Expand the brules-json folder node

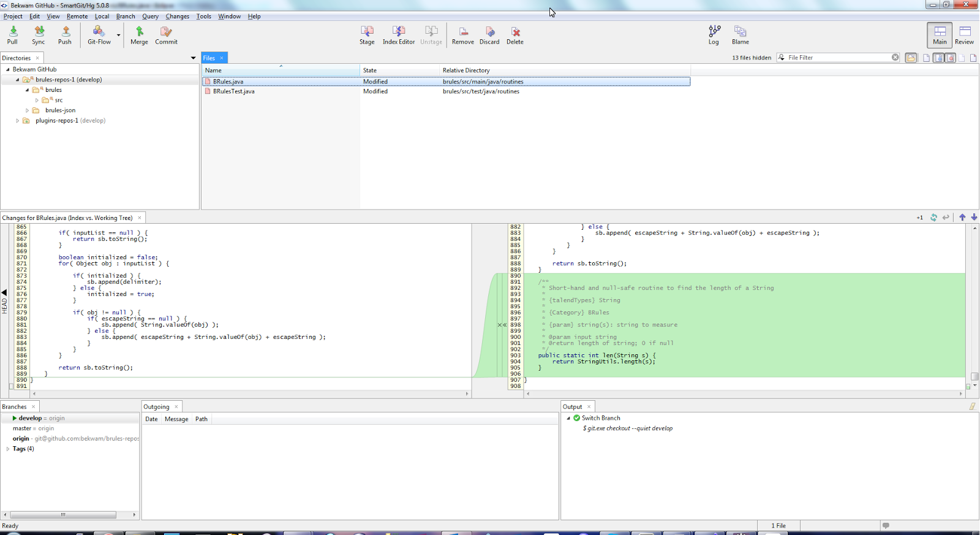coord(27,110)
